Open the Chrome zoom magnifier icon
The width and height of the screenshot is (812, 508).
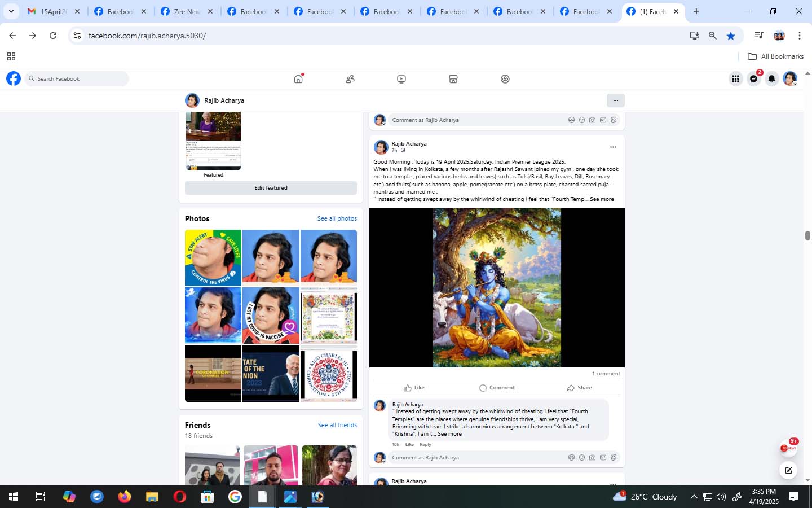[x=713, y=36]
